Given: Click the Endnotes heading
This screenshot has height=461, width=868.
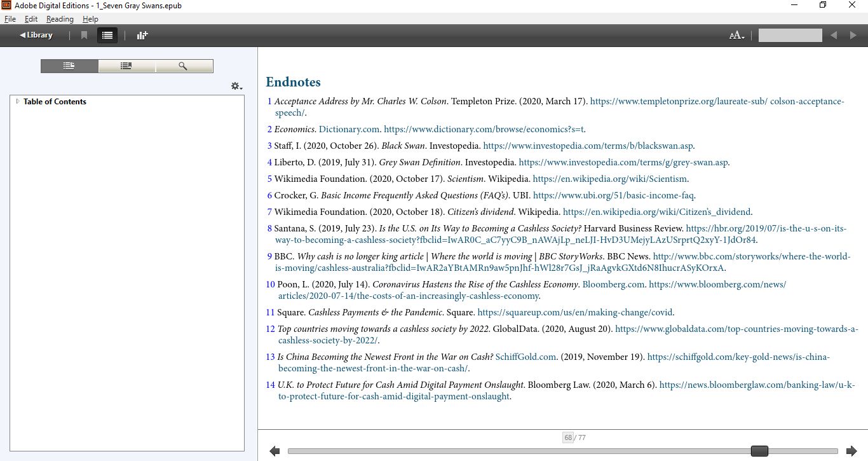Looking at the screenshot, I should [293, 82].
